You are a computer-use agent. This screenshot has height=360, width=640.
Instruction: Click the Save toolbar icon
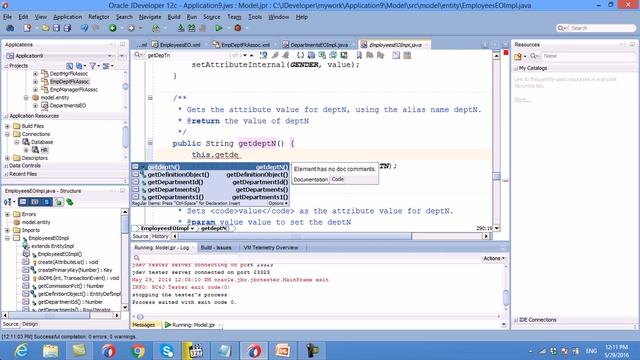[56, 28]
